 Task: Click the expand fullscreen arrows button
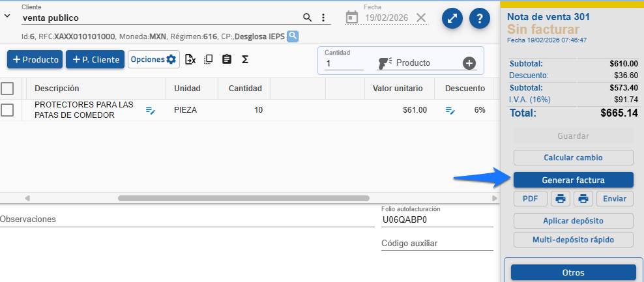pyautogui.click(x=452, y=18)
